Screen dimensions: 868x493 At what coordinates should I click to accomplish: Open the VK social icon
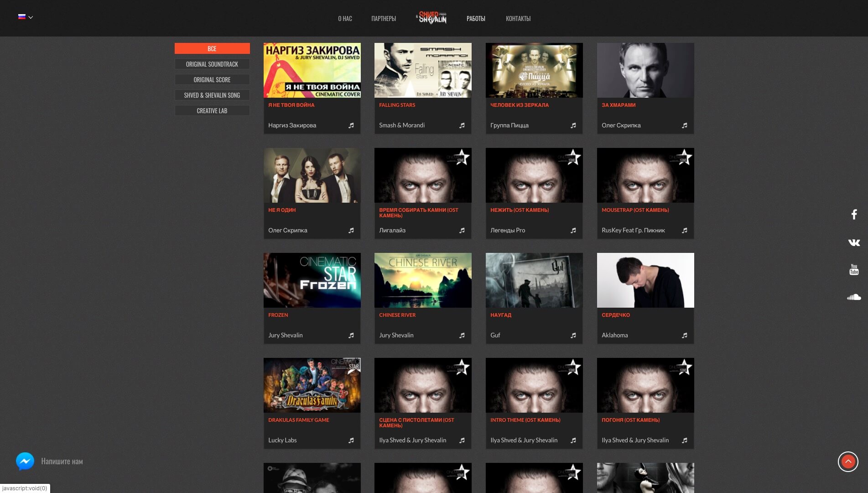click(x=854, y=242)
